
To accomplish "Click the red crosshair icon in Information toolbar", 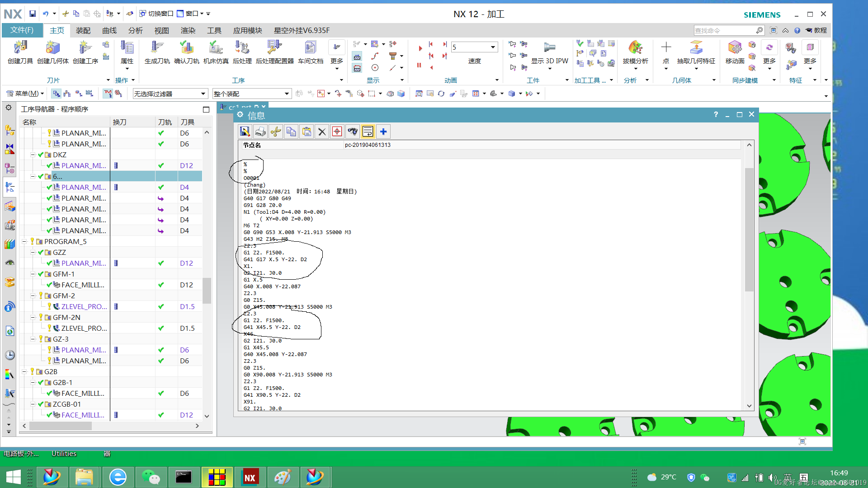I will pyautogui.click(x=337, y=131).
